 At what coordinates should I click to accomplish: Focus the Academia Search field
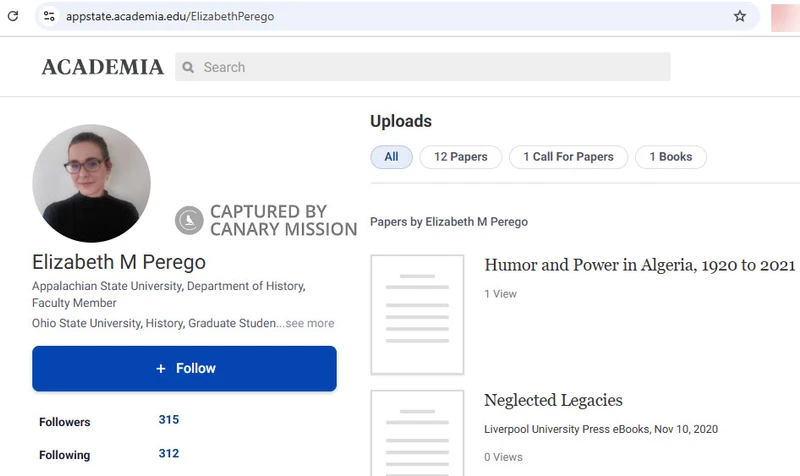[x=422, y=67]
